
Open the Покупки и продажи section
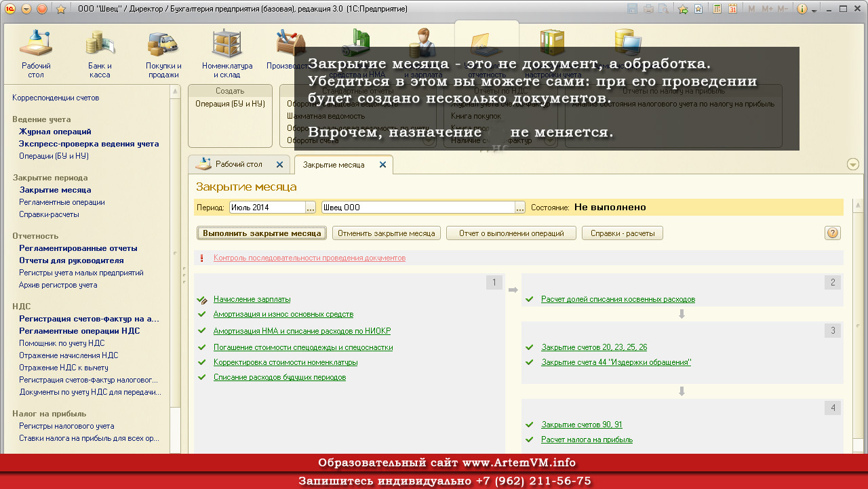163,54
